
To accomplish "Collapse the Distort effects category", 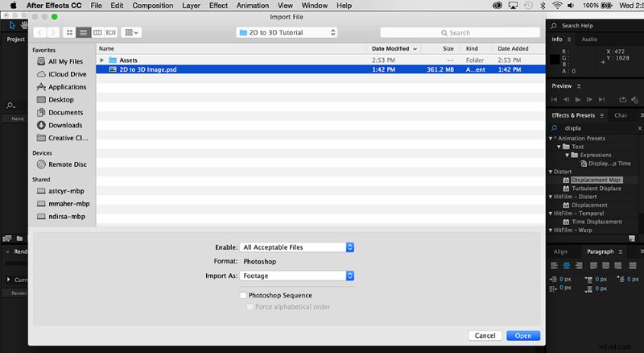I will coord(551,172).
